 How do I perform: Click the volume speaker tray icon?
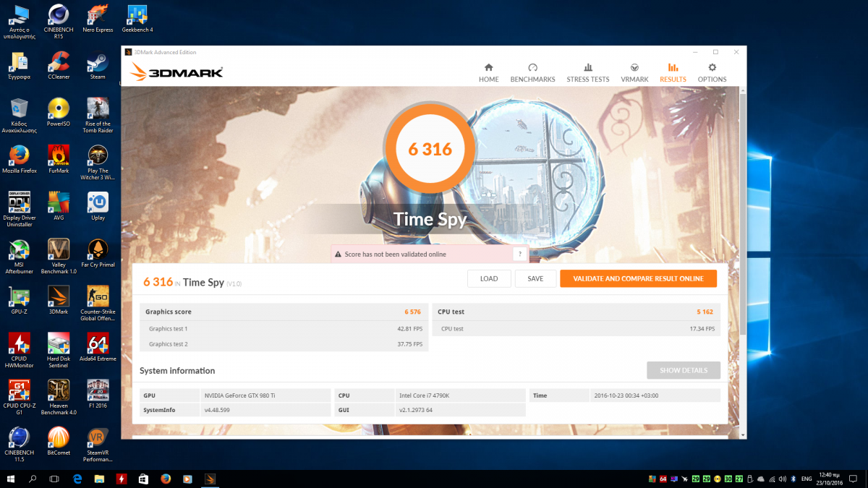pos(782,479)
